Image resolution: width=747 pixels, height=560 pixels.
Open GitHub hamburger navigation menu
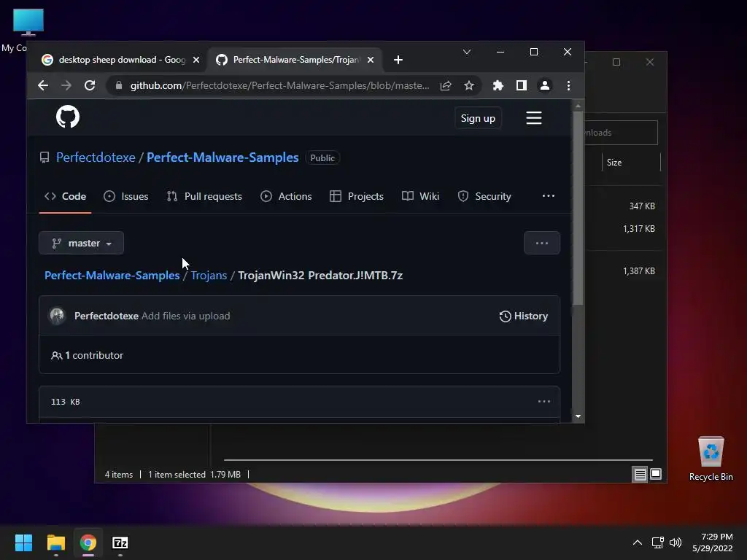[x=533, y=118]
